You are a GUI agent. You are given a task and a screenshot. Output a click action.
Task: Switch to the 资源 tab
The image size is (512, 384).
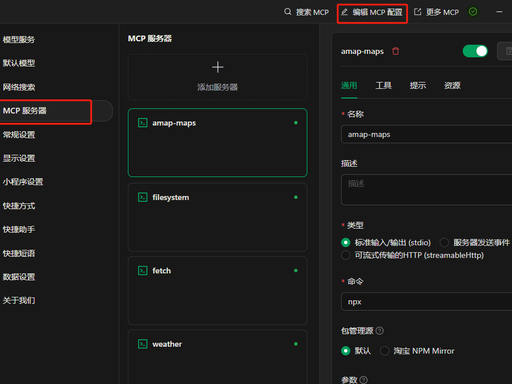[452, 86]
